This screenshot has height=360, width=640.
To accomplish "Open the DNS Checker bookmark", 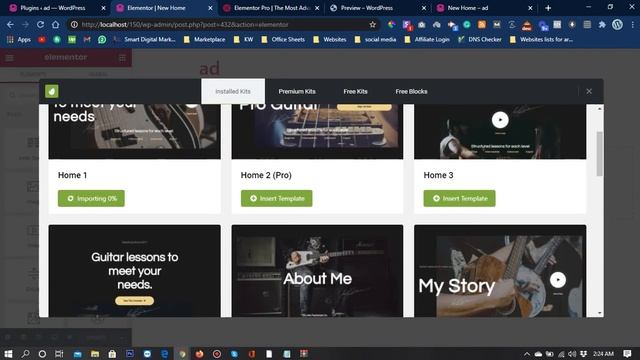I will point(480,39).
